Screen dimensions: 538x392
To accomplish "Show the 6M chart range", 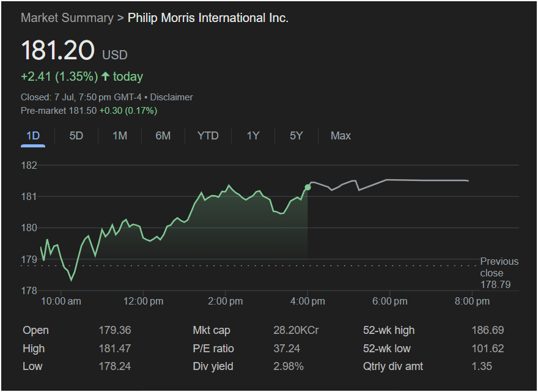I will click(x=163, y=136).
